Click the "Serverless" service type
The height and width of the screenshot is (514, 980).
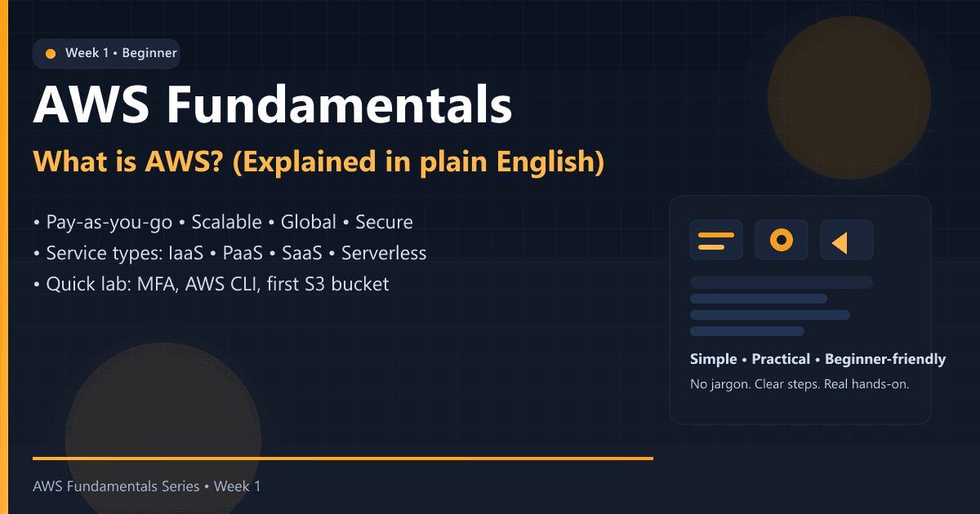[384, 253]
